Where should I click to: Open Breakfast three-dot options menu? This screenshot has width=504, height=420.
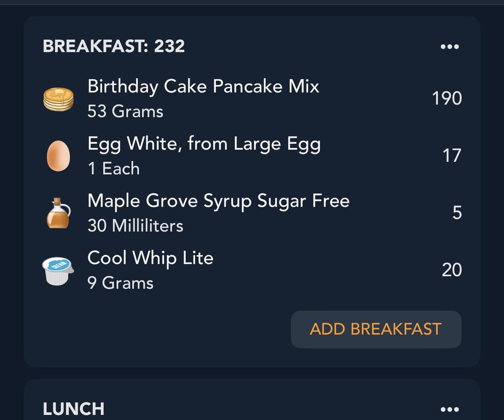pyautogui.click(x=450, y=47)
